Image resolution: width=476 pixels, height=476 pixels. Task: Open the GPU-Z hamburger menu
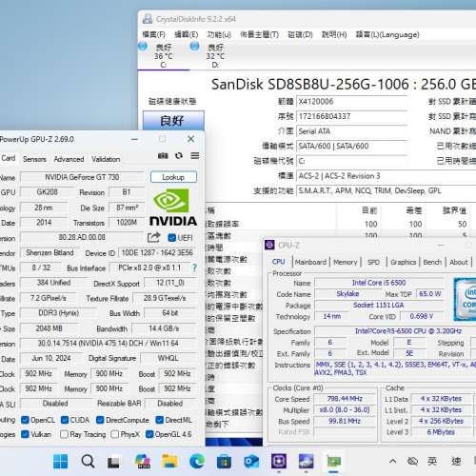(195, 155)
